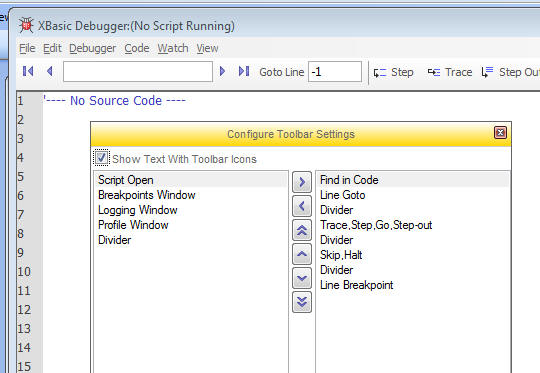Select Profile Window in available list

click(190, 225)
